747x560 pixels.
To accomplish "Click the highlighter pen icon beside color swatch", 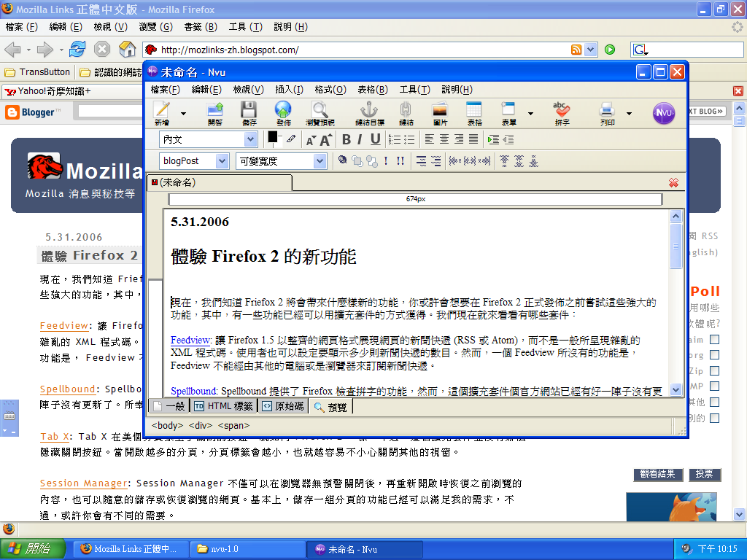I will click(290, 139).
